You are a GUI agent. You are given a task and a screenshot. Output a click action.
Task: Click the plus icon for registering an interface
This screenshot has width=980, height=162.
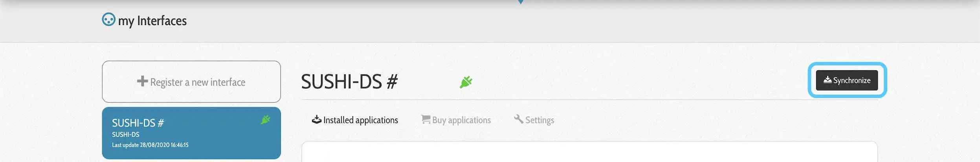[142, 81]
